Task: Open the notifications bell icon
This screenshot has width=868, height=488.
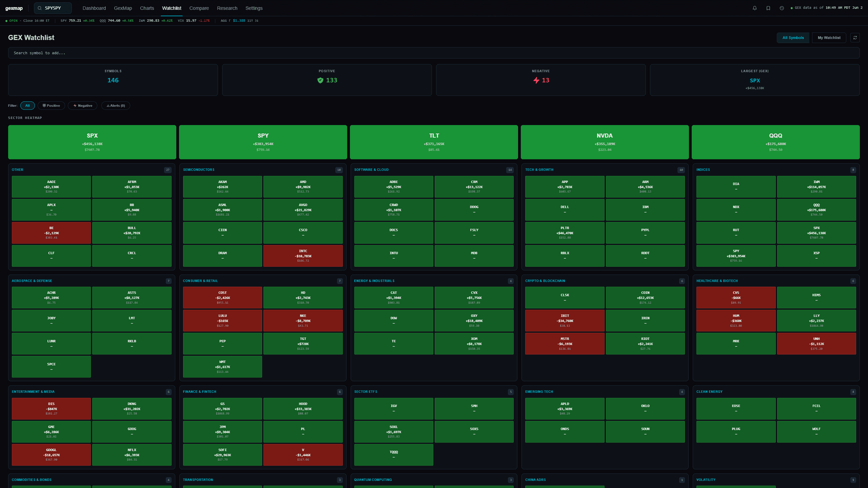Action: (754, 8)
